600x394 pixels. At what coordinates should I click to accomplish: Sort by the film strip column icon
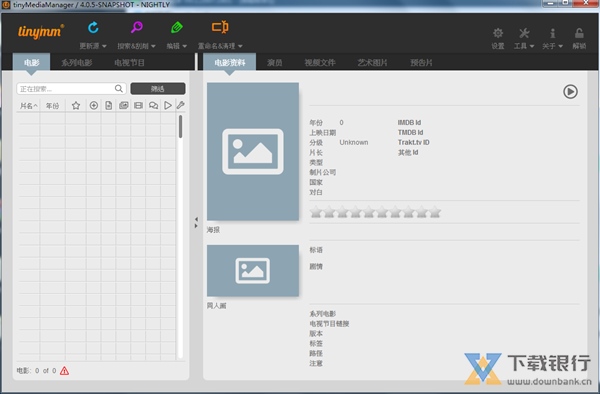139,106
